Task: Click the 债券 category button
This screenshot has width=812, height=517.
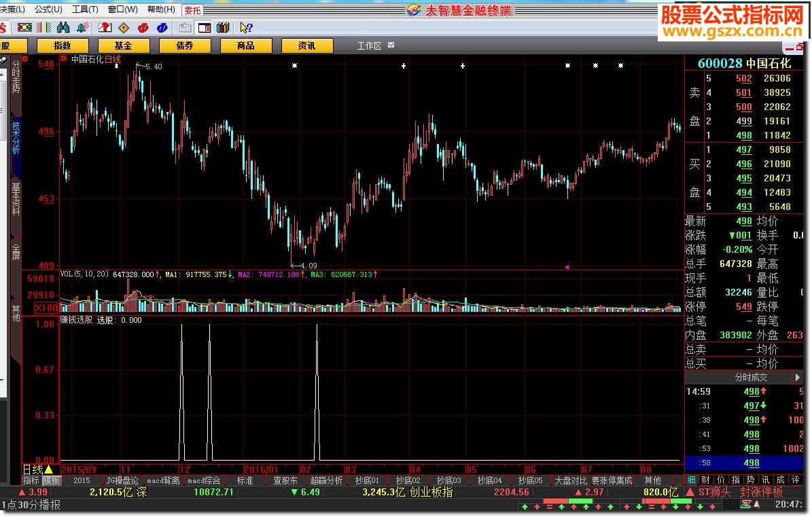Action: pos(185,46)
